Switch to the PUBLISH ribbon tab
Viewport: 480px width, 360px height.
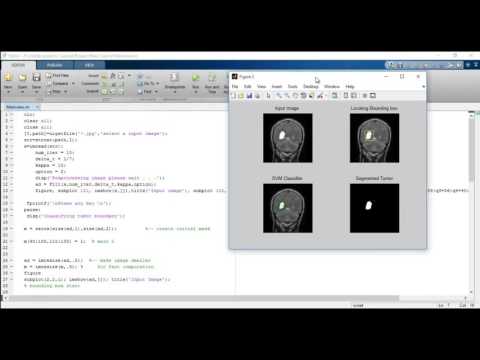55,65
